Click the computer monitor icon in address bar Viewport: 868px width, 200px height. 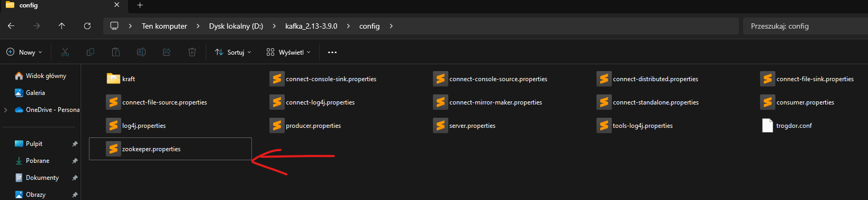point(114,26)
